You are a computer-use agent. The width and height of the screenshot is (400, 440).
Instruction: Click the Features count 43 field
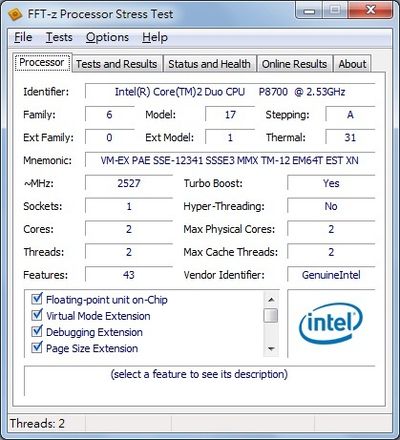pos(129,275)
